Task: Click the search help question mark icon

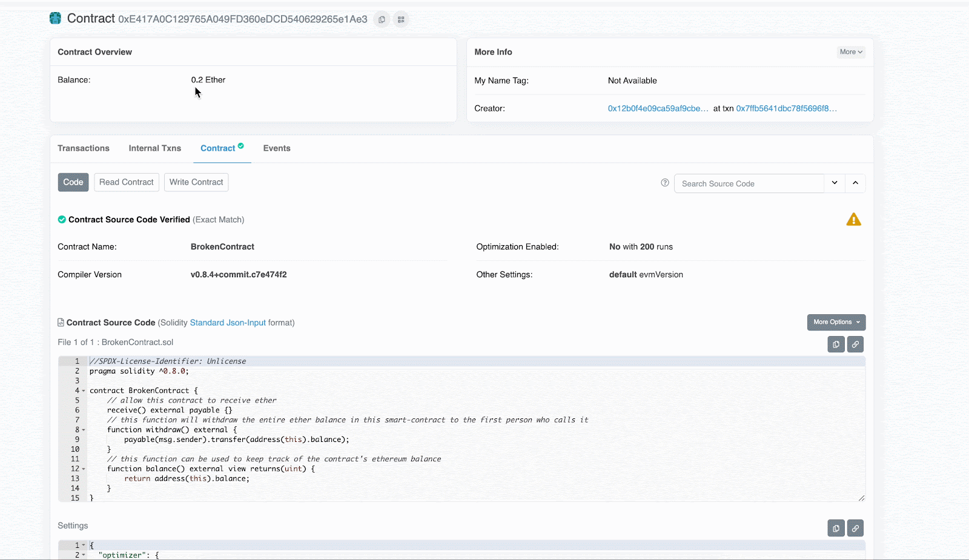Action: tap(665, 183)
